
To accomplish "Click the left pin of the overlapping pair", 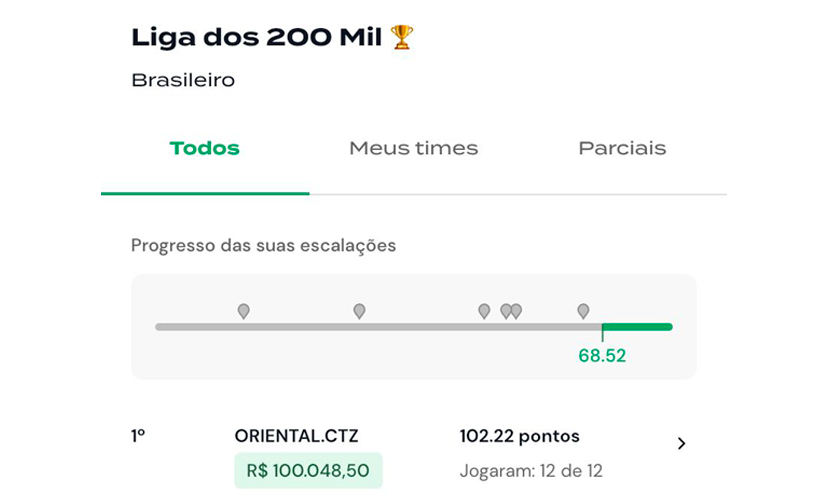I will [x=505, y=311].
